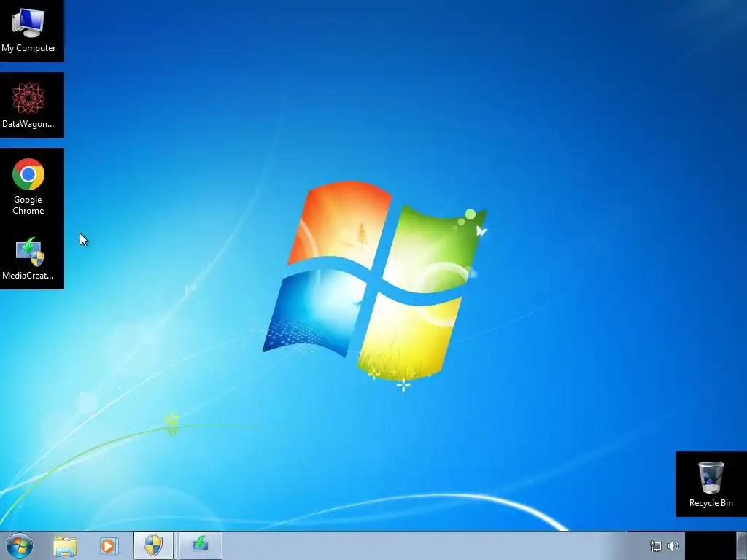Screen dimensions: 747x560
Task: Click the Show Desktop button on the taskbar
Action: tap(742, 545)
